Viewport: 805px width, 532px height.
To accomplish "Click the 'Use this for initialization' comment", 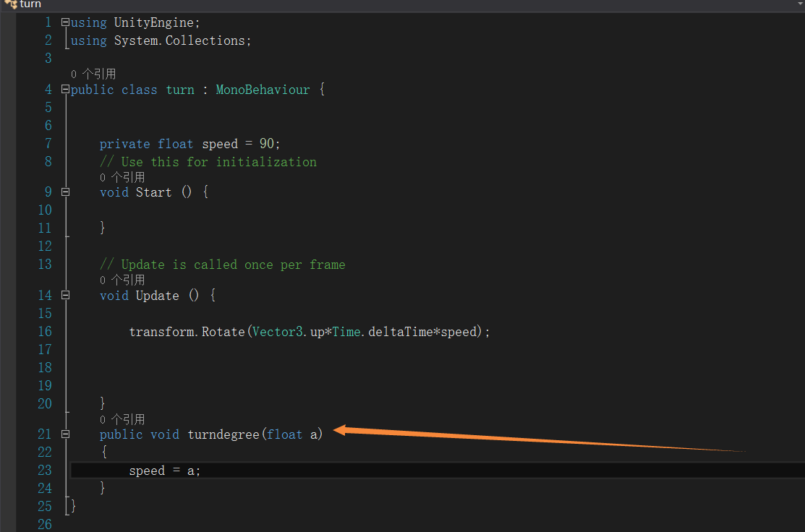I will 208,162.
